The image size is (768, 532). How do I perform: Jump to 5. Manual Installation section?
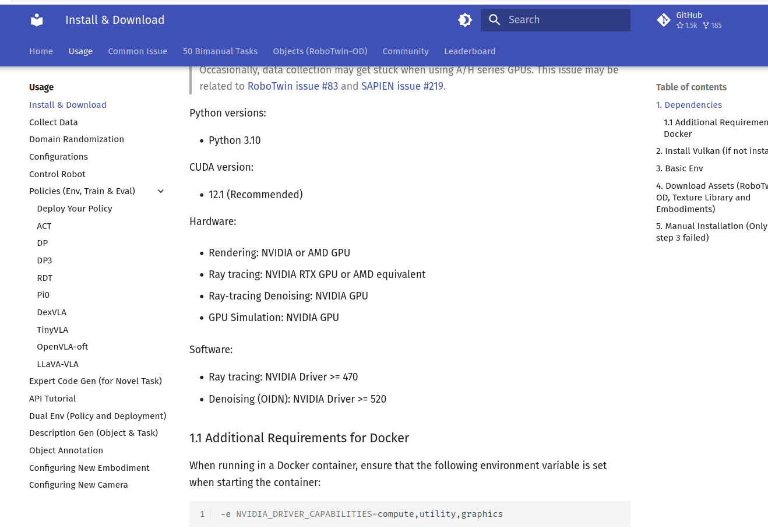click(712, 232)
